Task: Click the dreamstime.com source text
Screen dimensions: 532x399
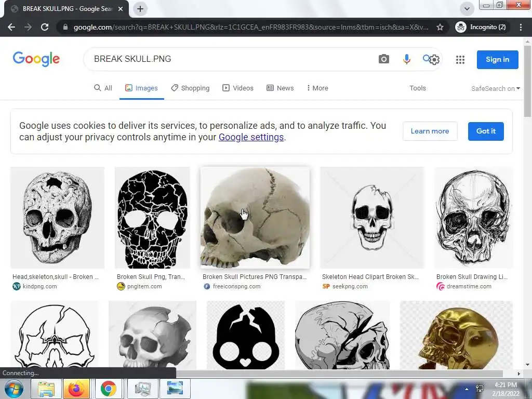Action: point(469,286)
